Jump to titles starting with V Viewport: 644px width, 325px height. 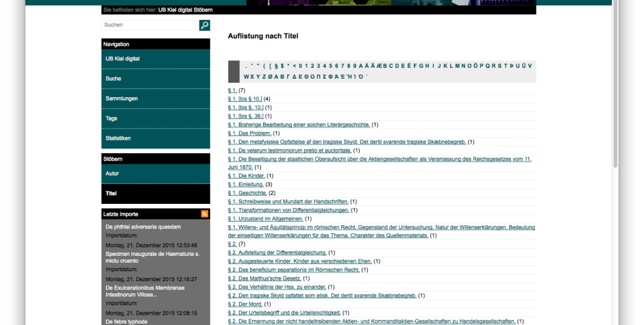click(530, 66)
